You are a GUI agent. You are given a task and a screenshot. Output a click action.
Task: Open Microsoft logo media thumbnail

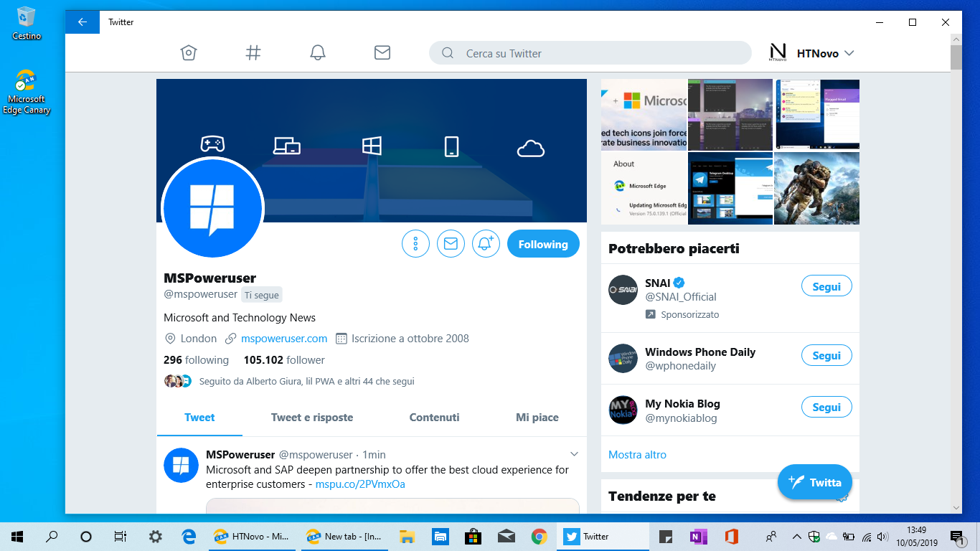click(x=644, y=114)
